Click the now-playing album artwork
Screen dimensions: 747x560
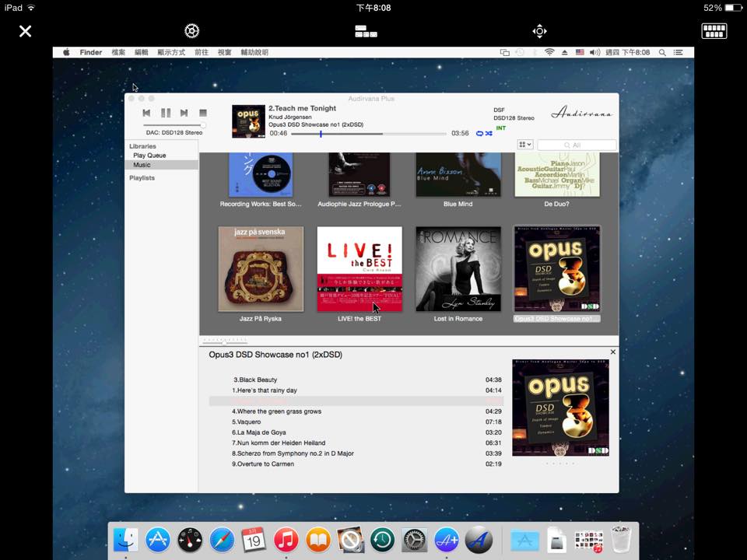pyautogui.click(x=248, y=121)
